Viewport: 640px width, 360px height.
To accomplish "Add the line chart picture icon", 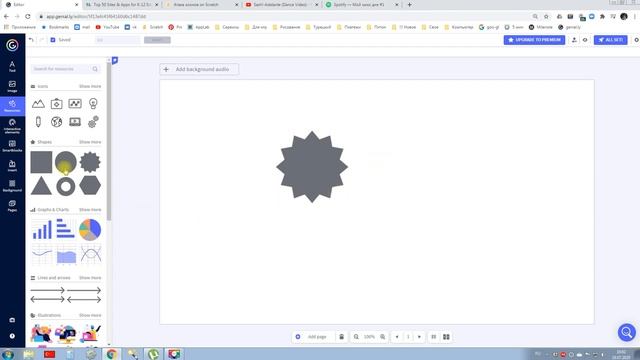I will pyautogui.click(x=75, y=104).
